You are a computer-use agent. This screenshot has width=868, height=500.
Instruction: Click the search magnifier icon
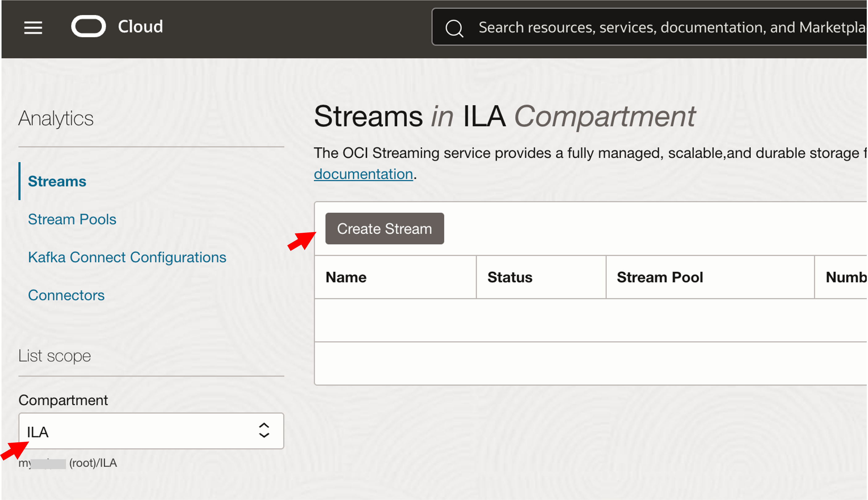click(x=454, y=28)
